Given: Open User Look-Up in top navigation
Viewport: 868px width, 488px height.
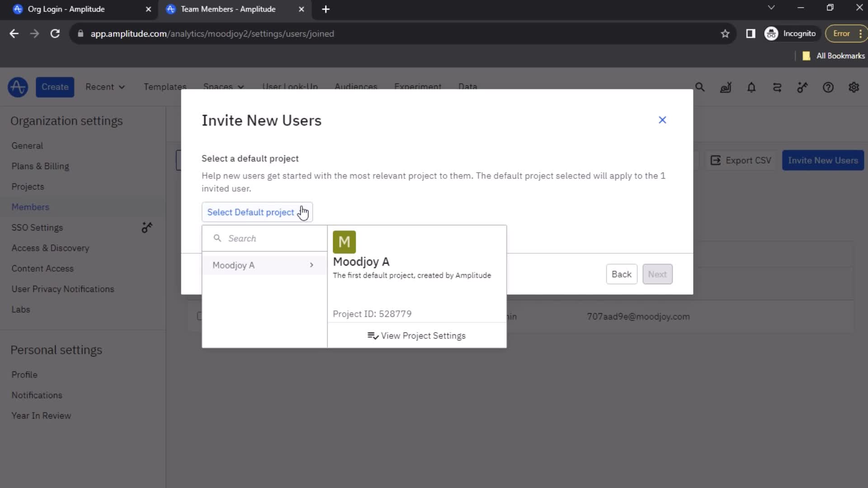Looking at the screenshot, I should point(290,87).
